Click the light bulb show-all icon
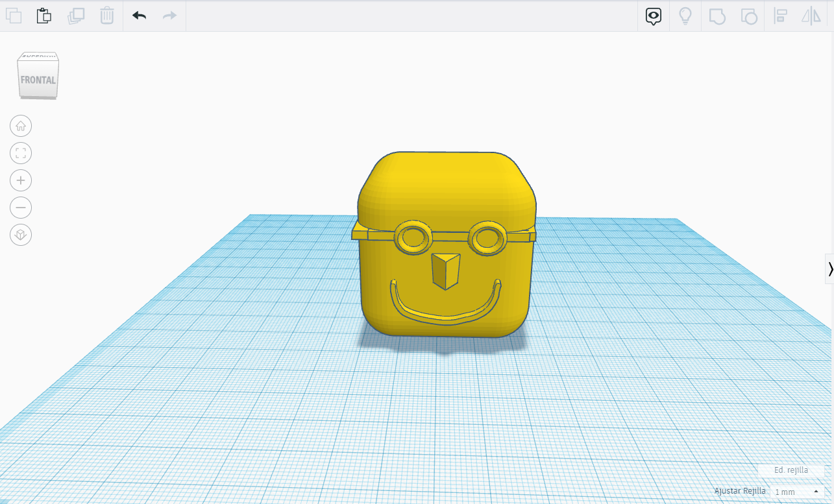The height and width of the screenshot is (504, 834). [685, 16]
